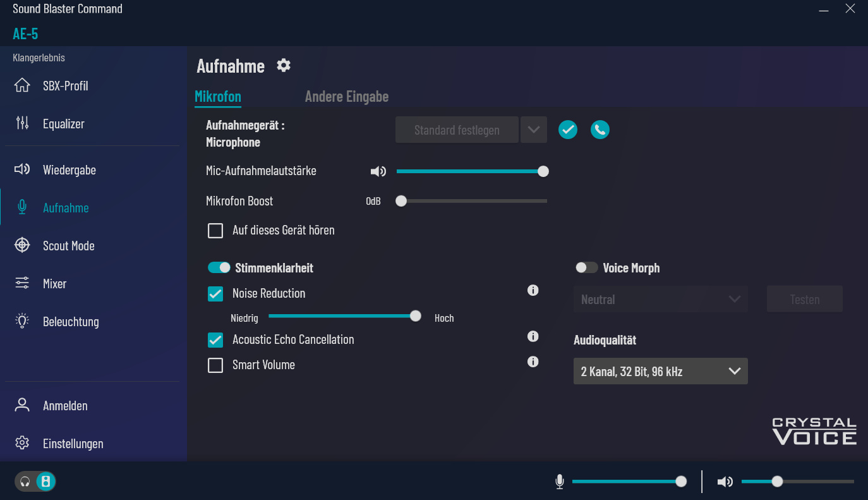The width and height of the screenshot is (868, 500).
Task: Uncheck Noise Reduction checkbox
Action: pyautogui.click(x=215, y=294)
